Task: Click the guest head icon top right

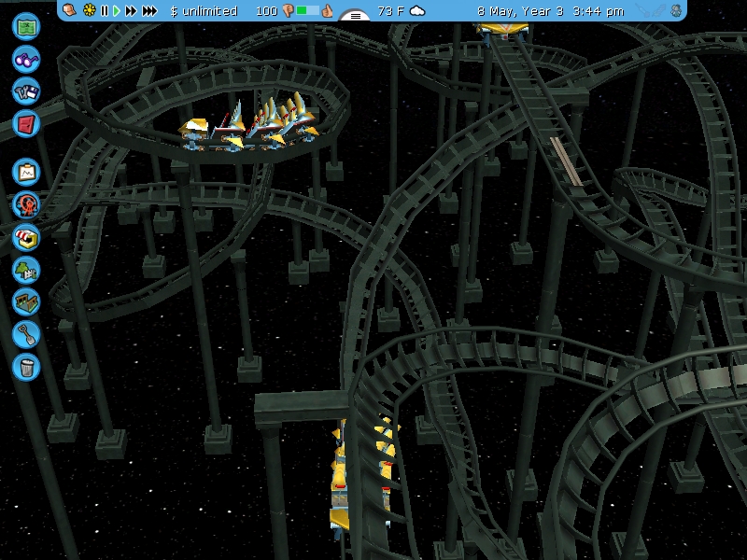Action: point(676,10)
